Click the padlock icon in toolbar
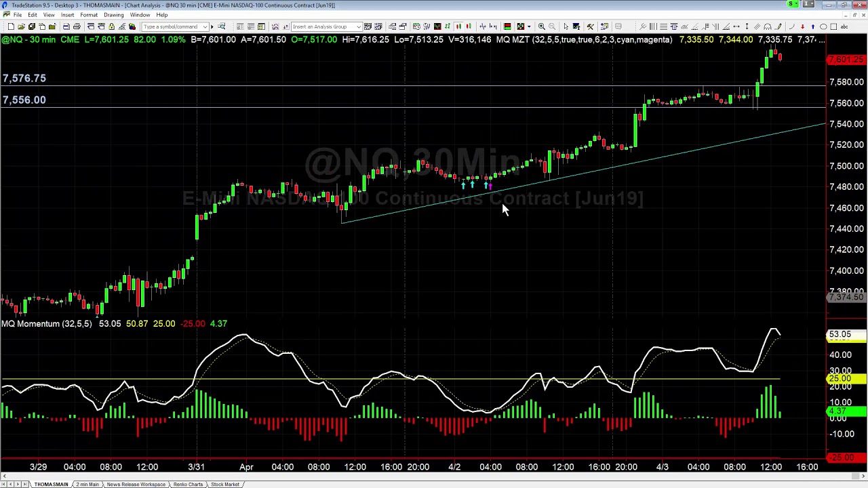 [x=111, y=26]
